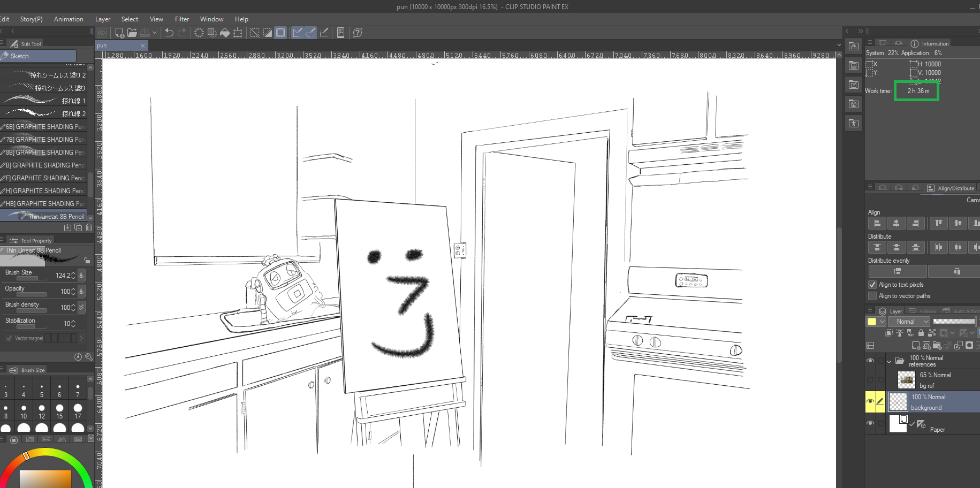Fill selection with the bucket icon
The width and height of the screenshot is (980, 488).
[225, 33]
